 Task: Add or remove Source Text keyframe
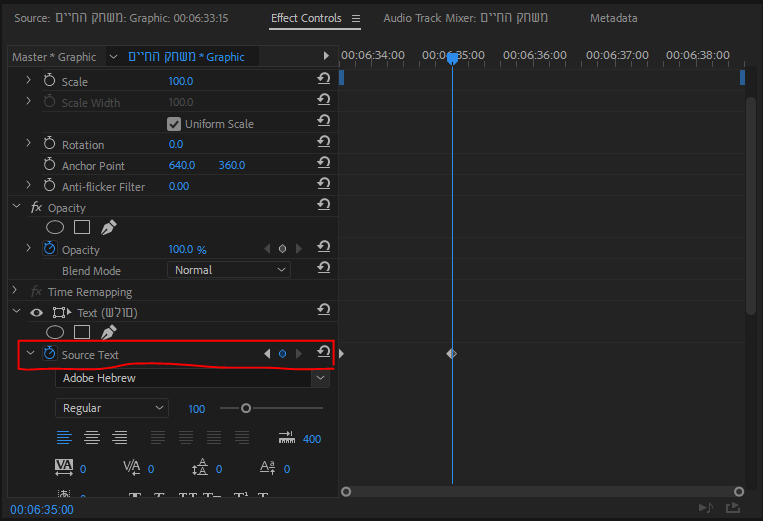(x=282, y=354)
